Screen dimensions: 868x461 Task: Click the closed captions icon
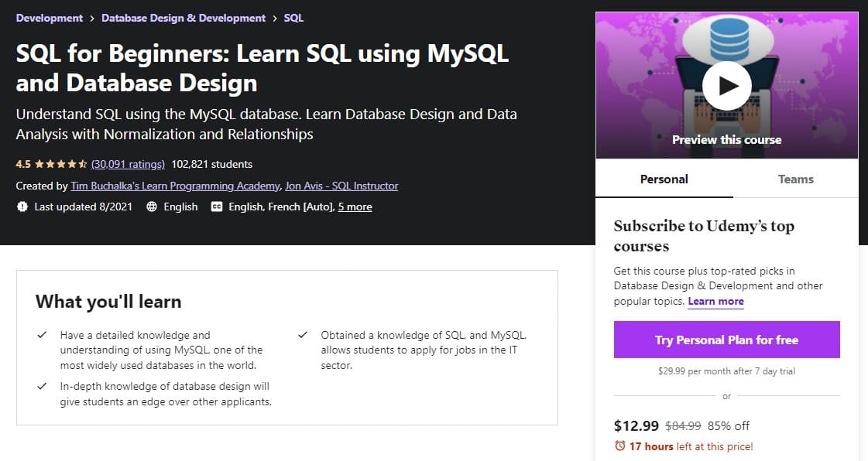(217, 207)
